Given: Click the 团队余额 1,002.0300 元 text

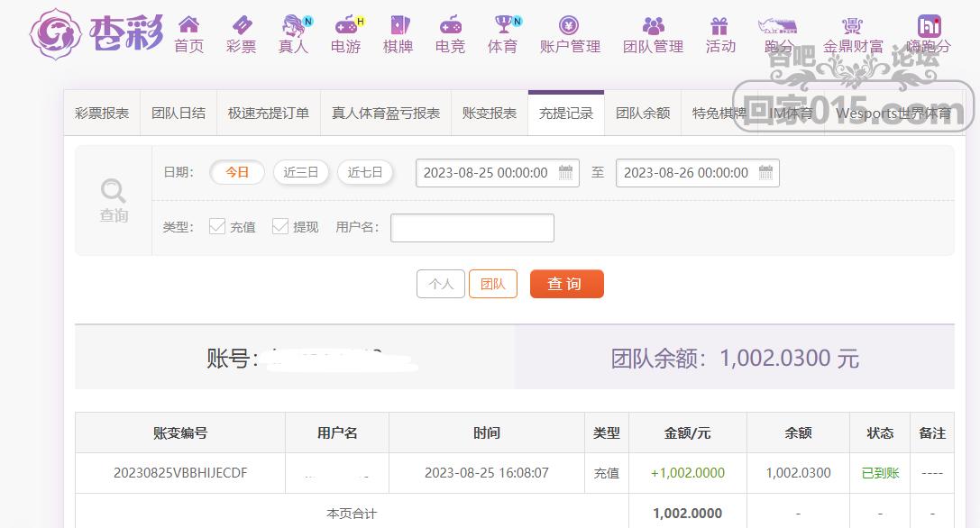Looking at the screenshot, I should pyautogui.click(x=735, y=358).
